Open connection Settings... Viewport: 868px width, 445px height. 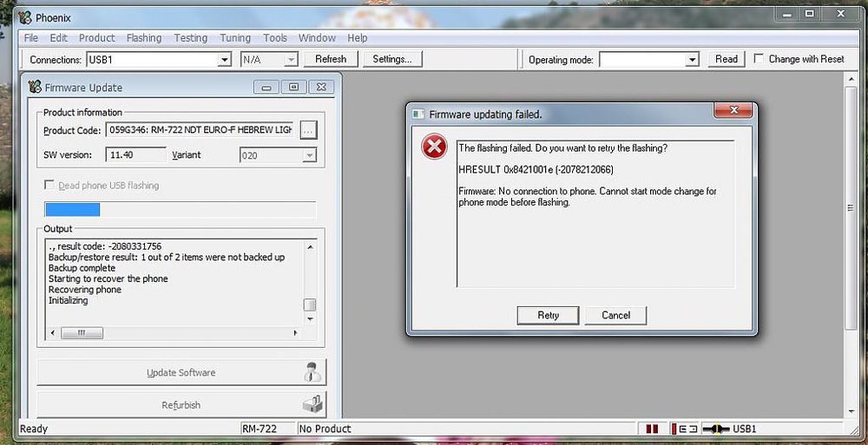pyautogui.click(x=392, y=59)
